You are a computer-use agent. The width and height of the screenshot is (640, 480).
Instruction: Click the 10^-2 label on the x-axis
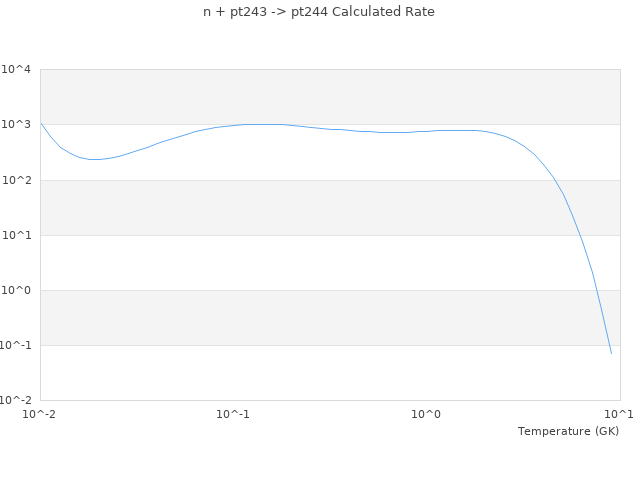(x=40, y=413)
